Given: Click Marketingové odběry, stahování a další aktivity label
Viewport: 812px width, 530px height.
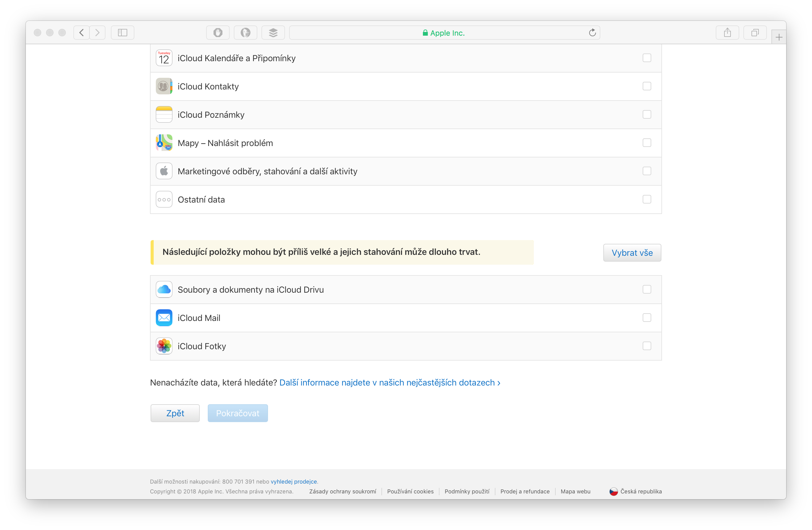Looking at the screenshot, I should (267, 171).
